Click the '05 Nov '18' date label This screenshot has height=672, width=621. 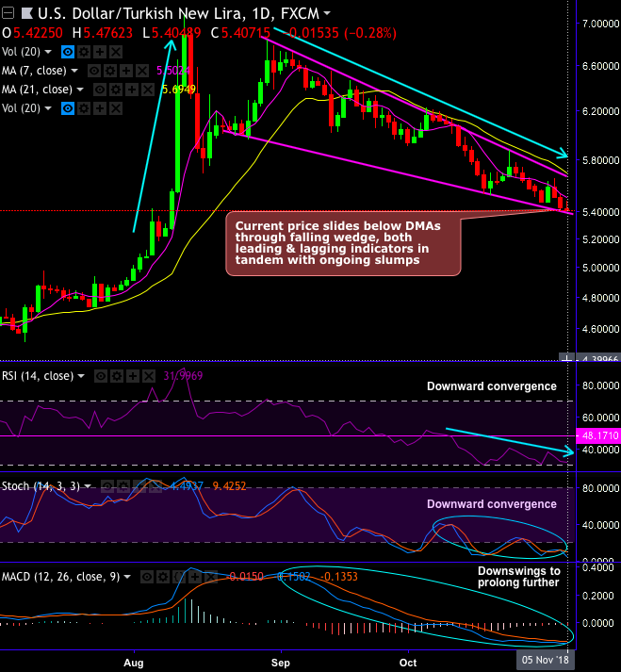point(546,660)
